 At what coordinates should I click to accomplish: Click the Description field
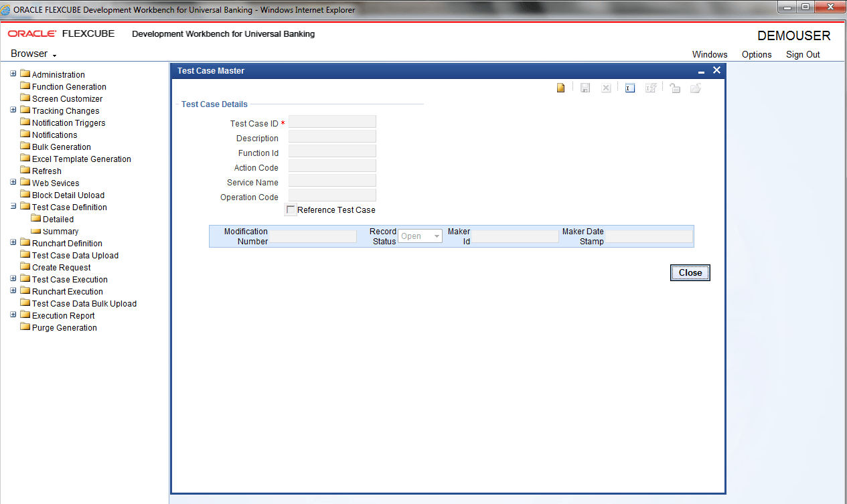pos(332,137)
